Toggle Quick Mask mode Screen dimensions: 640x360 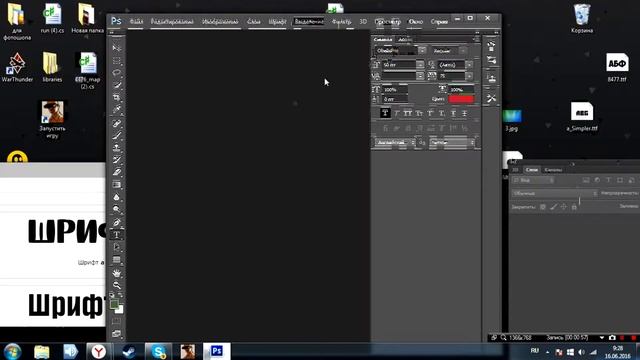point(117,322)
